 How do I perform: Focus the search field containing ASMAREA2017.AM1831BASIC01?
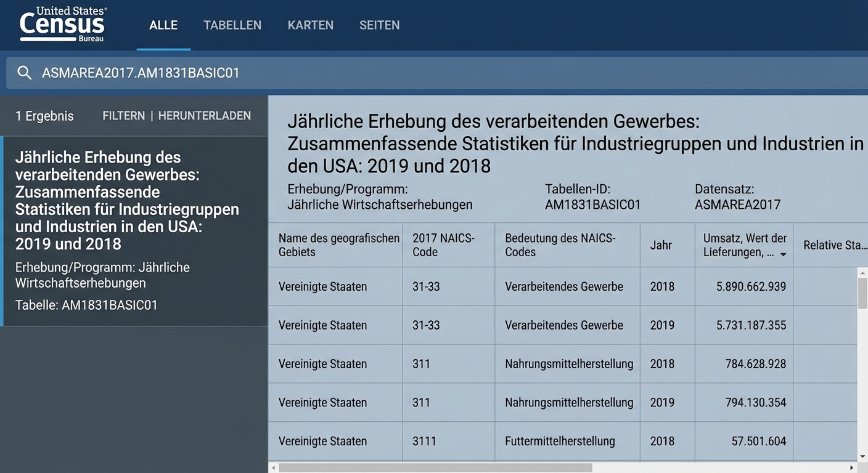click(432, 73)
